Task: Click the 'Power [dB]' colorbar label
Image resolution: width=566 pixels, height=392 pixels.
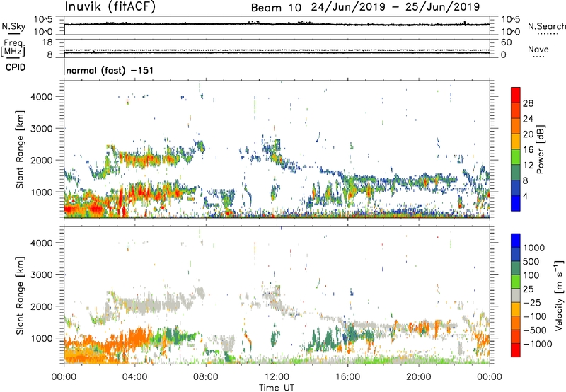Action: (x=540, y=149)
